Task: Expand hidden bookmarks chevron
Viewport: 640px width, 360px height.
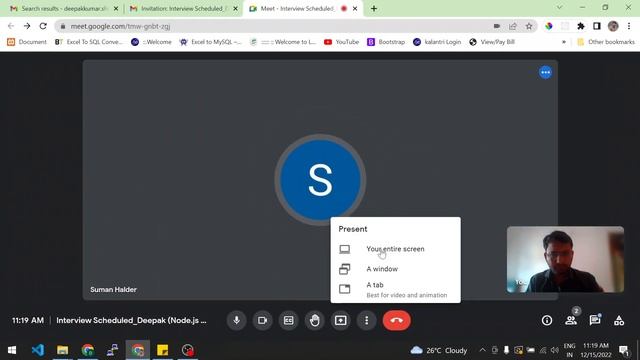Action: click(x=564, y=42)
